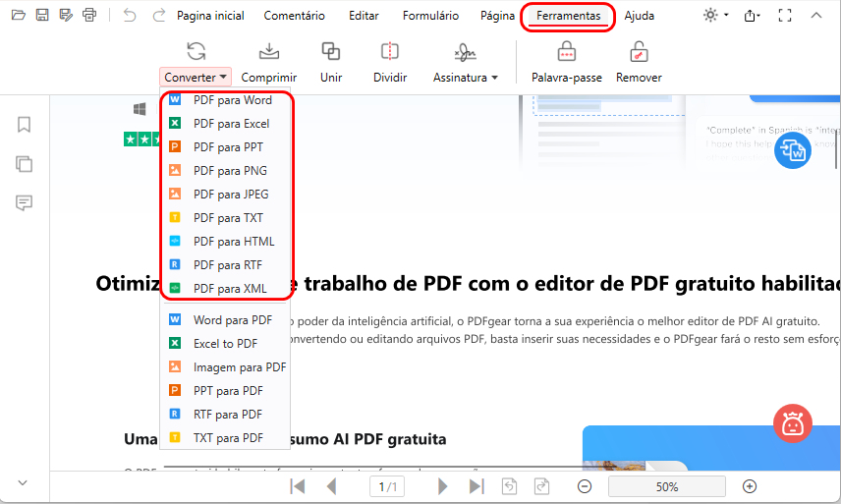This screenshot has width=841, height=504.
Task: Choose PDF para XML
Action: (x=225, y=289)
